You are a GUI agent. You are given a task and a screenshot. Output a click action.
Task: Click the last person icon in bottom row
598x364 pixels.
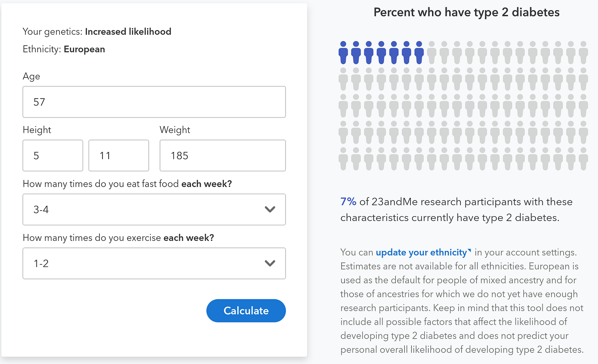(x=583, y=159)
